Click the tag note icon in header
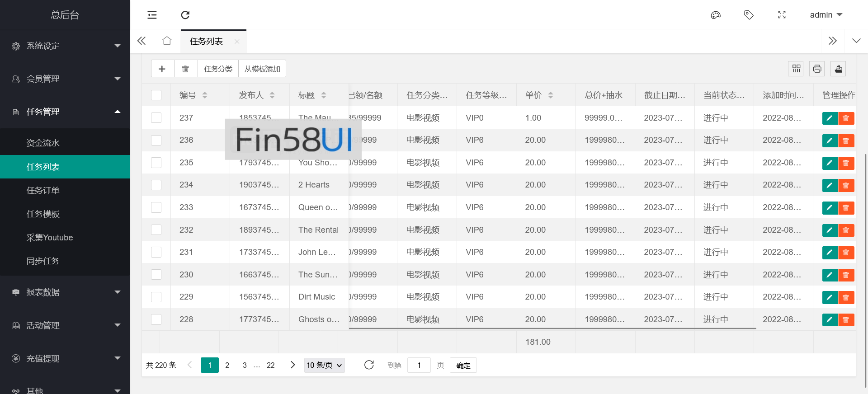 pyautogui.click(x=749, y=15)
